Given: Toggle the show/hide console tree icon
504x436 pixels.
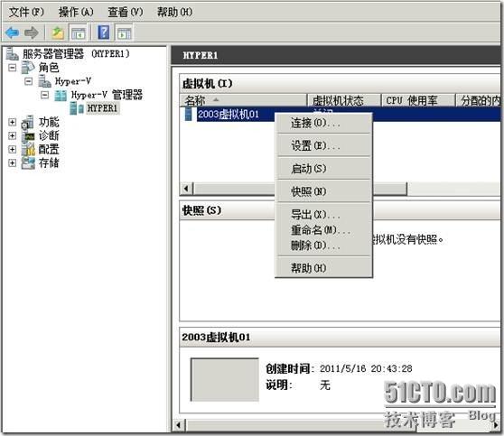Looking at the screenshot, I should point(78,32).
